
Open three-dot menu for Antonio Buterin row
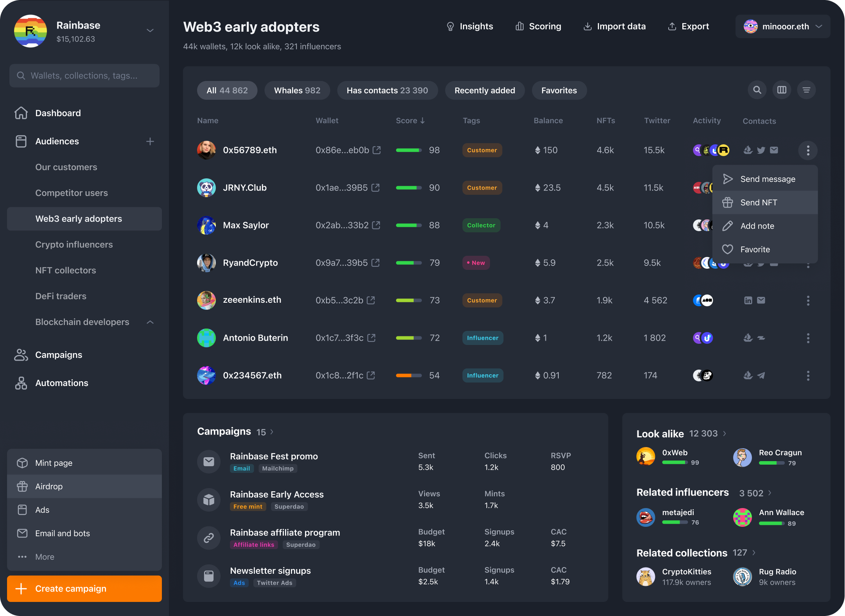pyautogui.click(x=808, y=338)
